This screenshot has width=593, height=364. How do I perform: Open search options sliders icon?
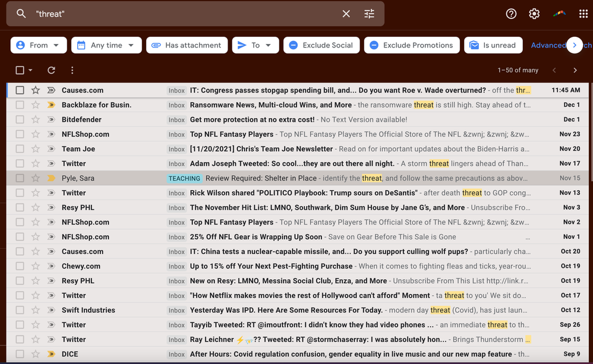[x=369, y=14]
